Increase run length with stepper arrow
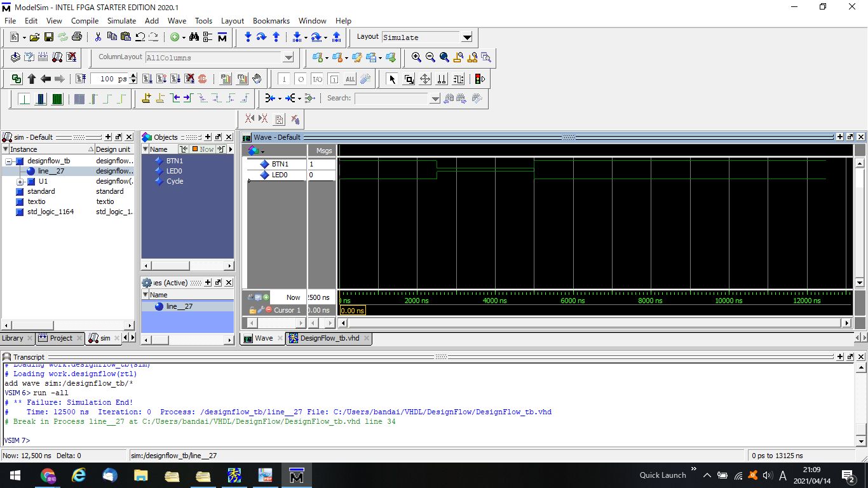Image resolution: width=868 pixels, height=488 pixels. 133,76
